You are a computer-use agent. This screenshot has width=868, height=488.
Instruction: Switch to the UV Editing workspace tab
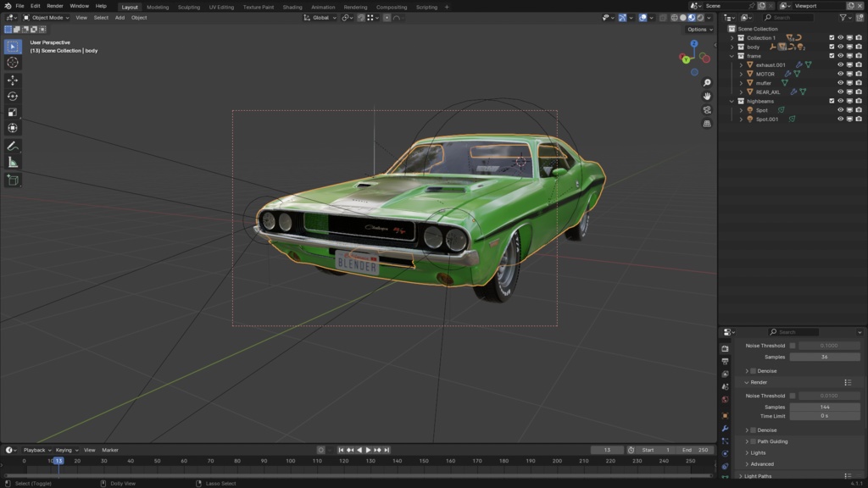(221, 7)
